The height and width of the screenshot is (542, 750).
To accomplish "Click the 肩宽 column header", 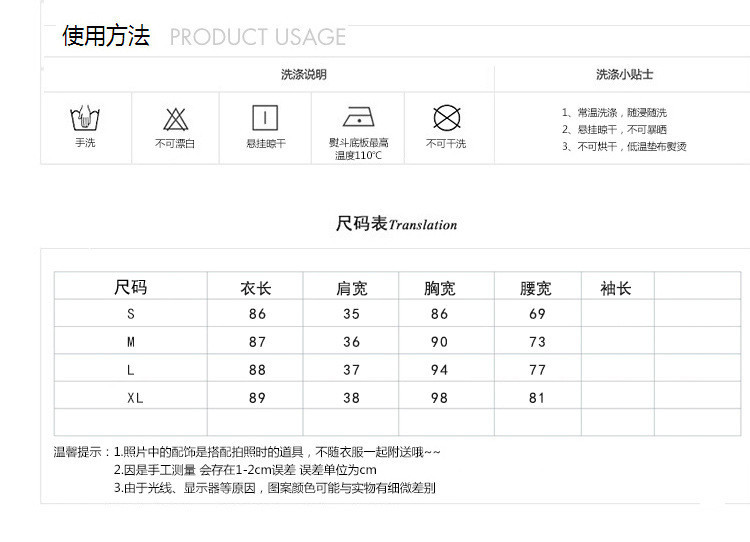I will tap(352, 288).
